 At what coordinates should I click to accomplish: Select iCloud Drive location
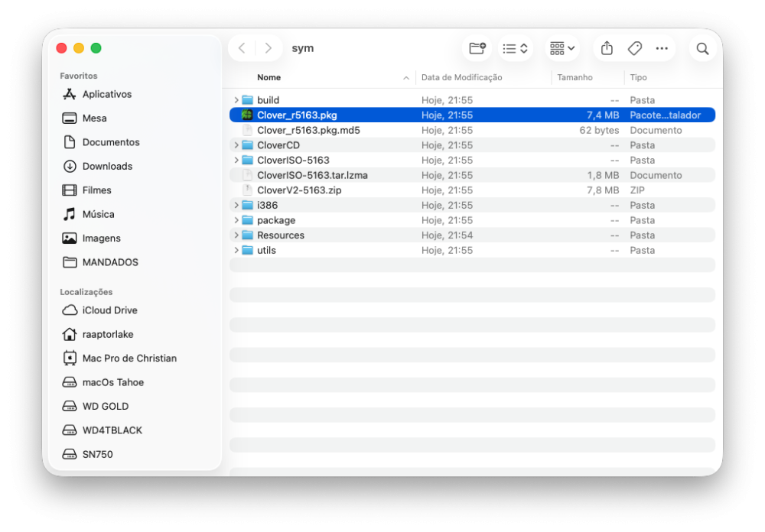tap(109, 310)
